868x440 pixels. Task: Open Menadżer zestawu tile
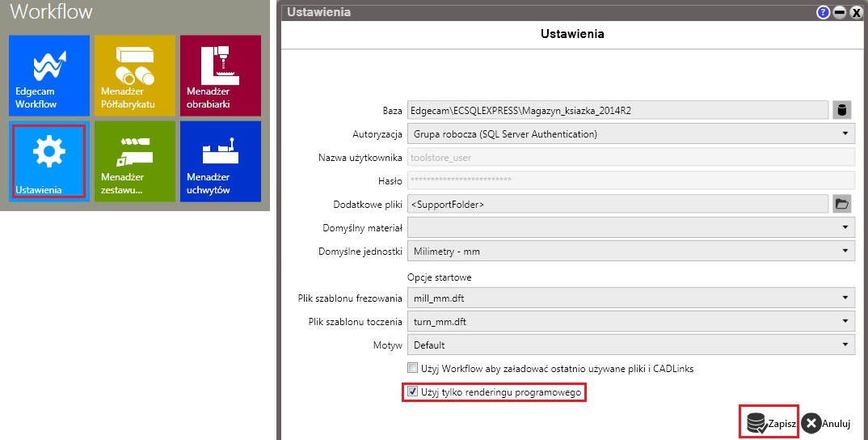(134, 161)
